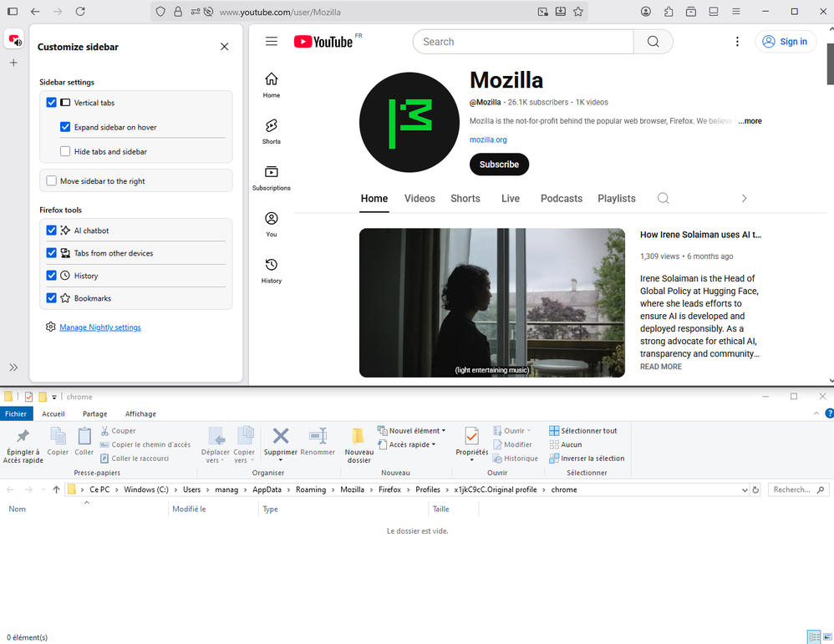
Task: Click the padlock site security icon
Action: [178, 12]
